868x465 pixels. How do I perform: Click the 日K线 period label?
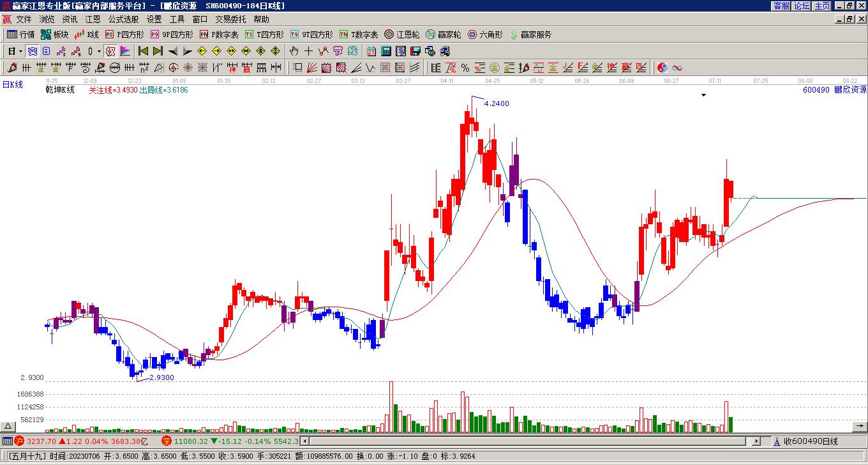[x=12, y=84]
